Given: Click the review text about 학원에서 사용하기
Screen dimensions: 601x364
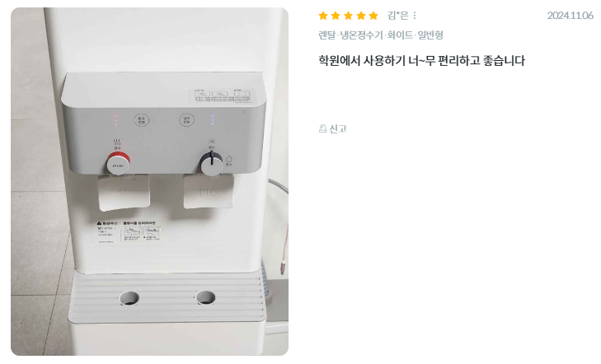Looking at the screenshot, I should point(421,60).
